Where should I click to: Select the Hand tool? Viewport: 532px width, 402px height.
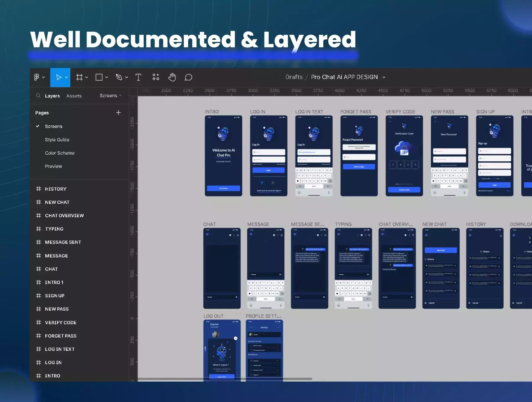tap(172, 77)
